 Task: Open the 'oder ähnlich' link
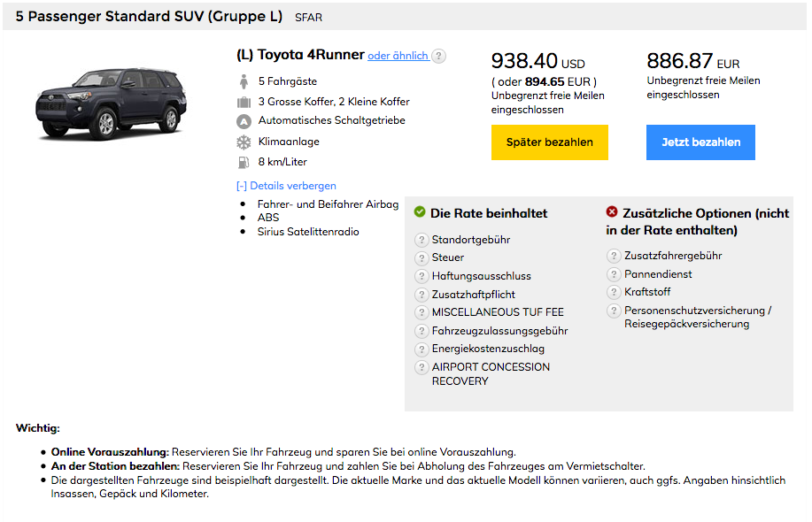(398, 56)
